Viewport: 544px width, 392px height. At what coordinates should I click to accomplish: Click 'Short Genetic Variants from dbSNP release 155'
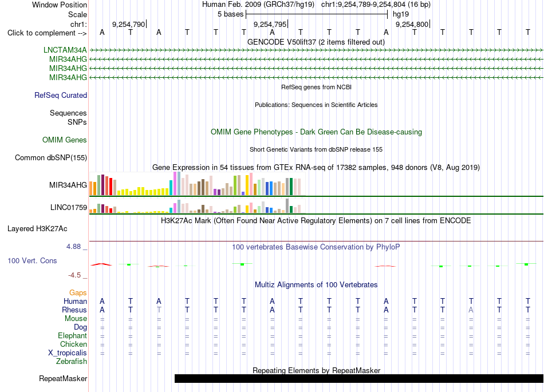coord(316,149)
